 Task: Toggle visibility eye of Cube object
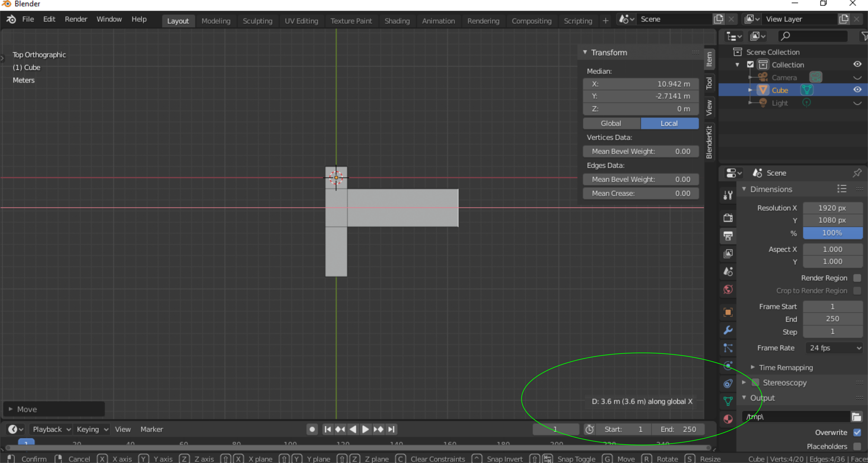857,90
